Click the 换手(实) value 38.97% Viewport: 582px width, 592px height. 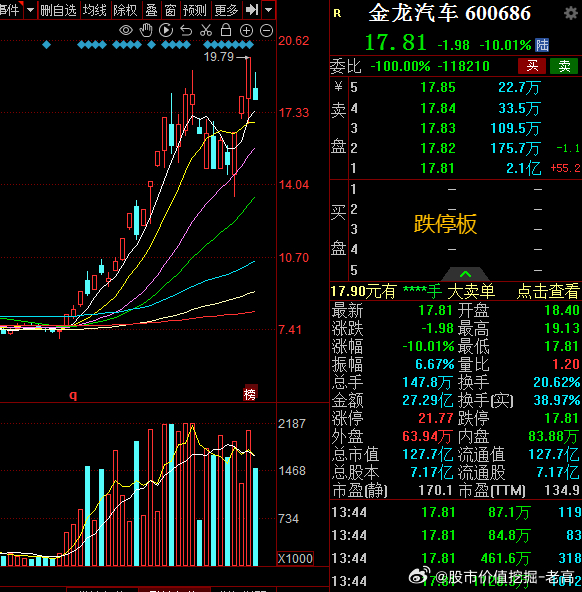[x=557, y=400]
